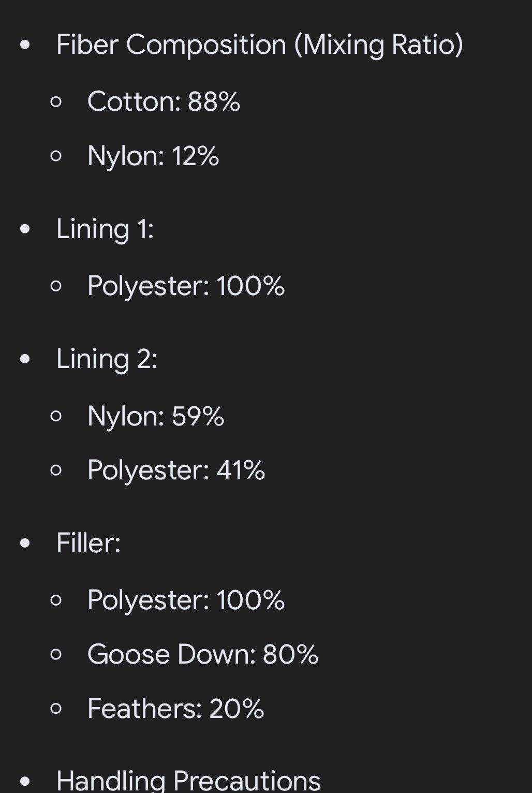Click the bullet beside Lining 2
This screenshot has width=532, height=793.
[25, 359]
